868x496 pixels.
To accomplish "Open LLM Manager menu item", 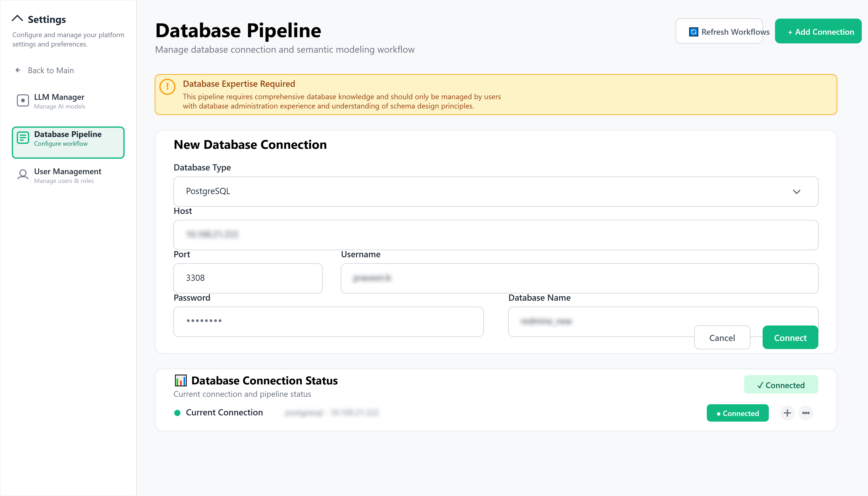I will point(68,101).
